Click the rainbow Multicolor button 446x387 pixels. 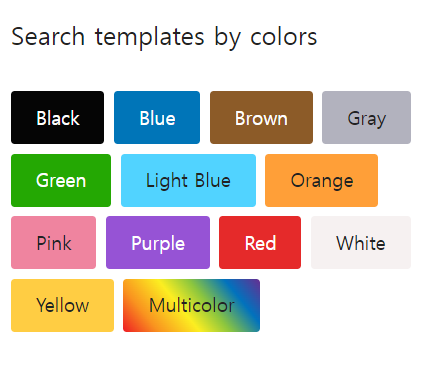point(191,305)
